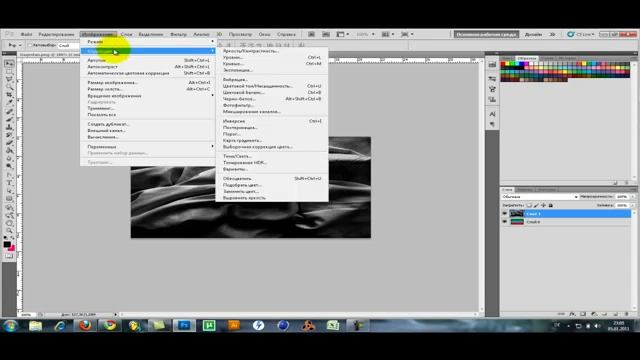
Task: Select the Lasso tool
Action: coord(9,79)
